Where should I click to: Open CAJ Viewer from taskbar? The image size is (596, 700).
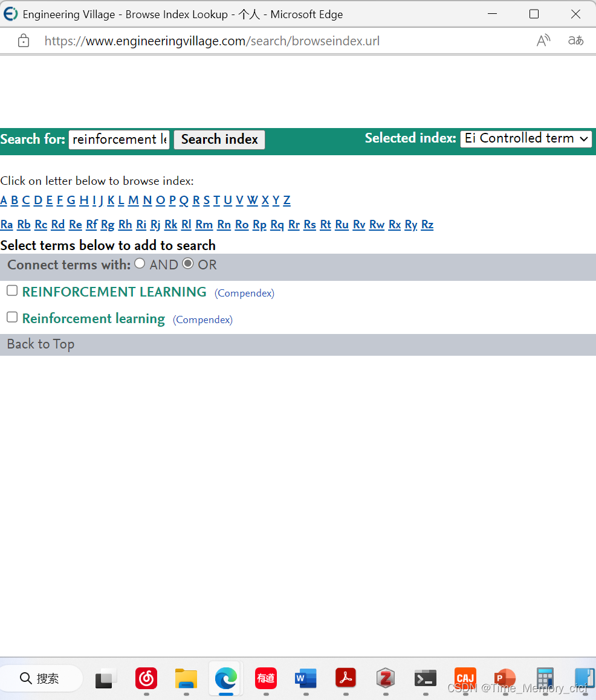click(465, 679)
